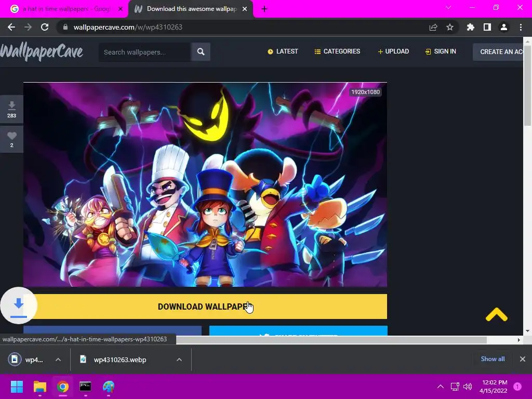Toggle the Chrome side panel icon
532x399 pixels.
pyautogui.click(x=487, y=27)
